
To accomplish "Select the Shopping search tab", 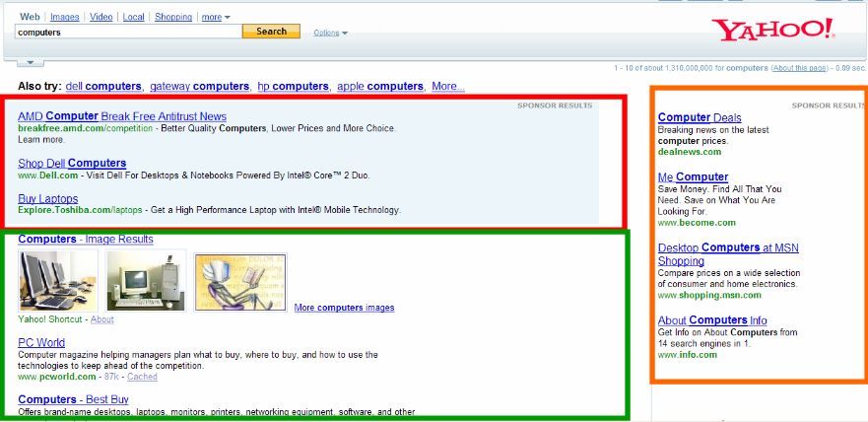I will click(x=173, y=18).
